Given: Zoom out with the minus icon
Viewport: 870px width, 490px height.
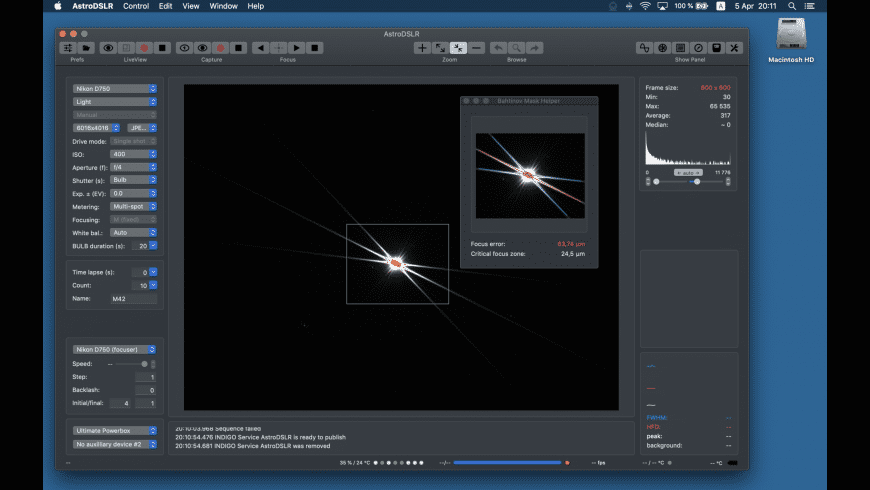Looking at the screenshot, I should pyautogui.click(x=476, y=48).
